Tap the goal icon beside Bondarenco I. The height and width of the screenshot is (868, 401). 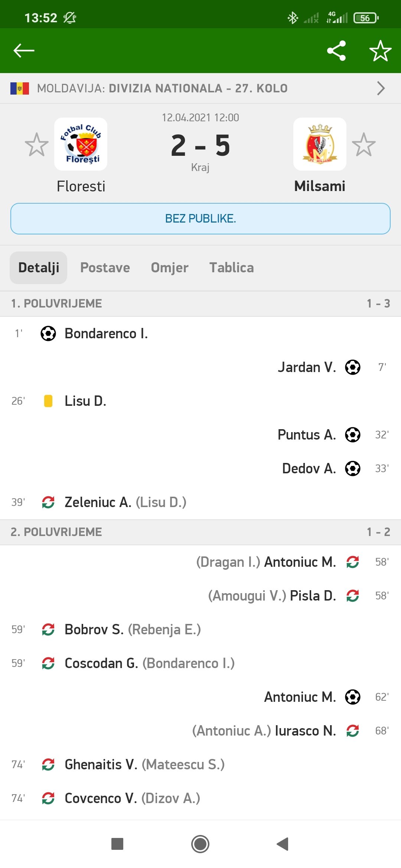click(48, 333)
